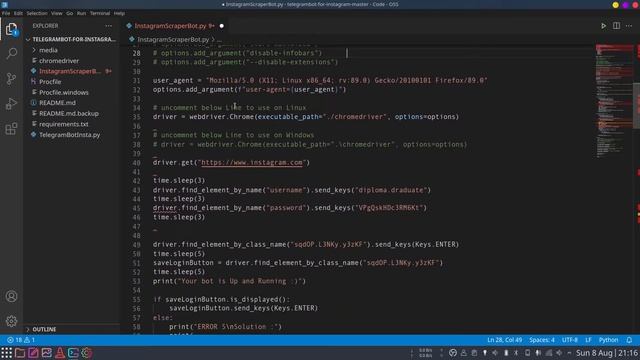Open the Explorer view in activity bar
640x360 pixels.
(x=11, y=29)
